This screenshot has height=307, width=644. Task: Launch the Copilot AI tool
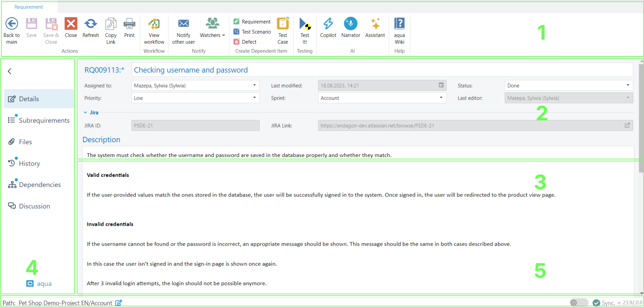coord(328,24)
